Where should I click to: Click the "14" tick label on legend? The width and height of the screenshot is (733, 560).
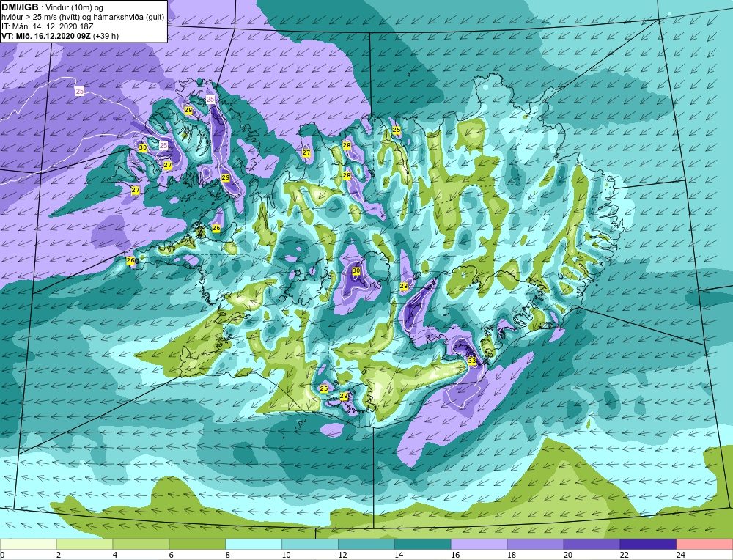coord(399,555)
